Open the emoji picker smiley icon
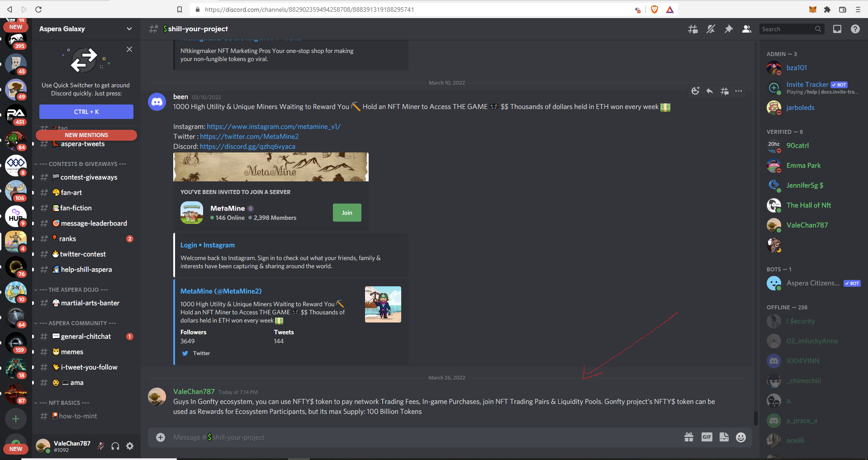 (741, 437)
